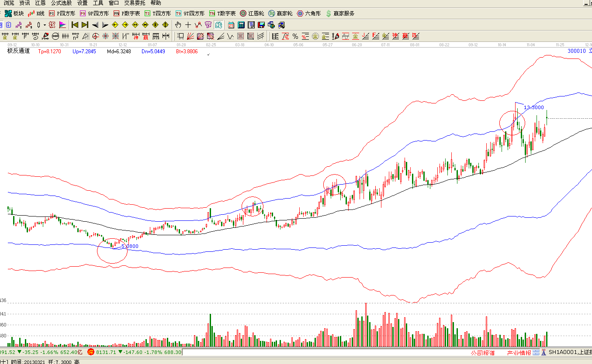Select the crosshair cursor tool

pyautogui.click(x=188, y=25)
